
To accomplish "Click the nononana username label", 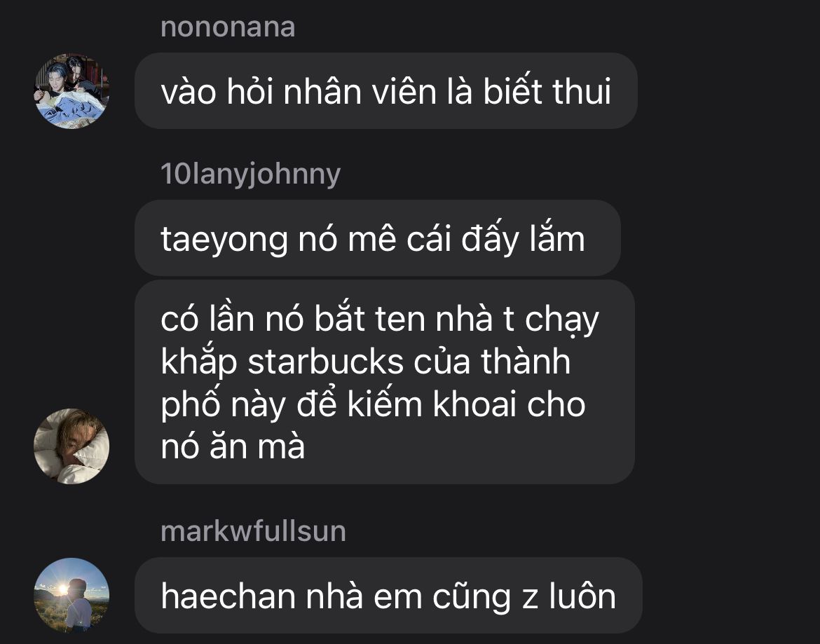I will (x=228, y=27).
